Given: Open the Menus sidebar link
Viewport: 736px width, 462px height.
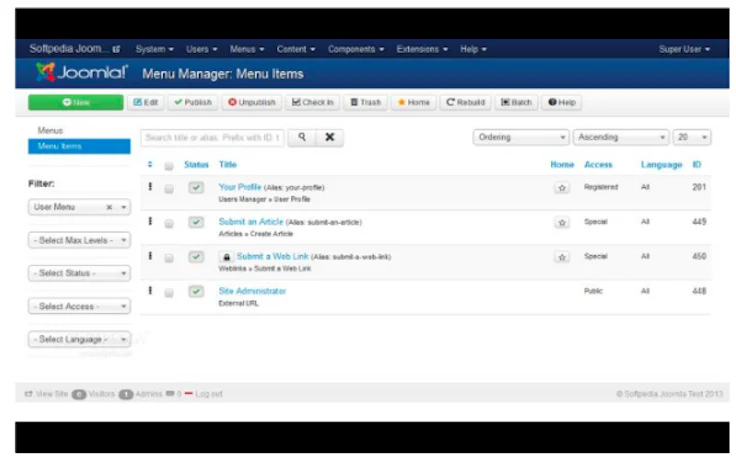Looking at the screenshot, I should (x=50, y=131).
